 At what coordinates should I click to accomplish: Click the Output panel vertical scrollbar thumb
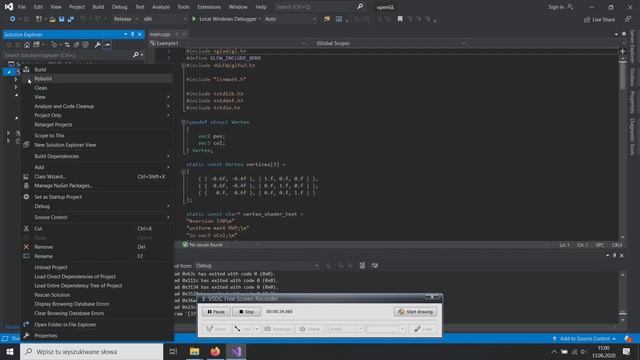pos(622,313)
